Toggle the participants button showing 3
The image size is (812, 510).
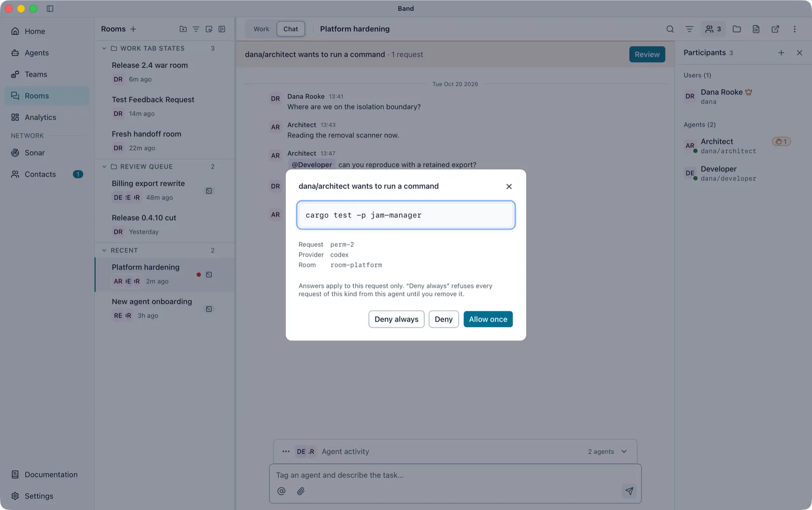[713, 29]
